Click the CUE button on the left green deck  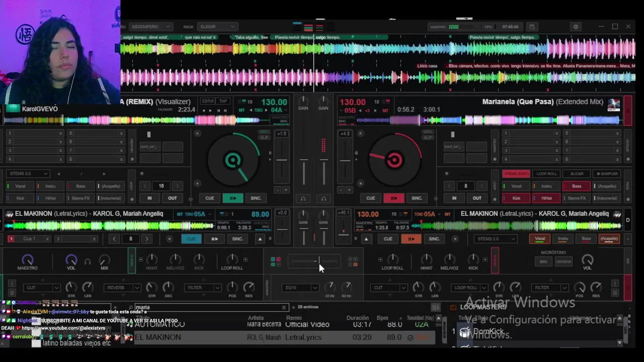click(x=209, y=198)
